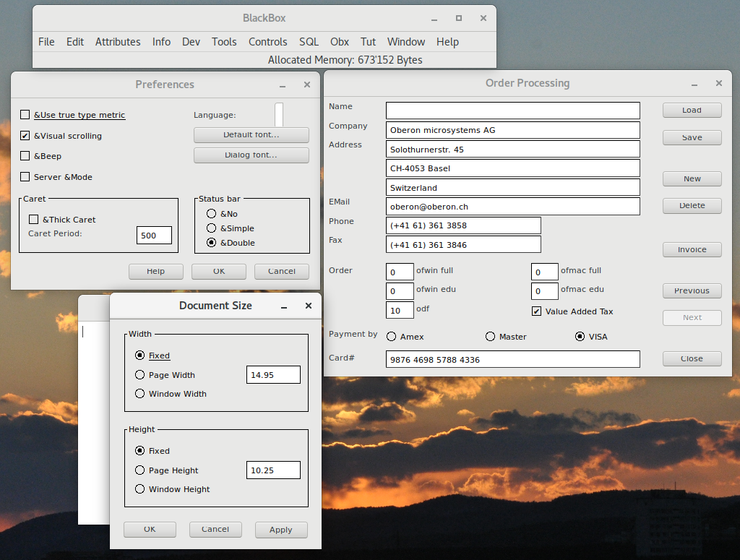Click Apply in Document Size dialog
Screen dimensions: 740x560
(280, 530)
